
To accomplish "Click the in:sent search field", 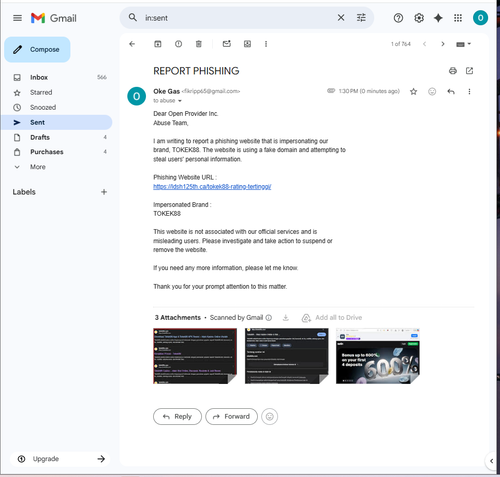I will pos(237,18).
